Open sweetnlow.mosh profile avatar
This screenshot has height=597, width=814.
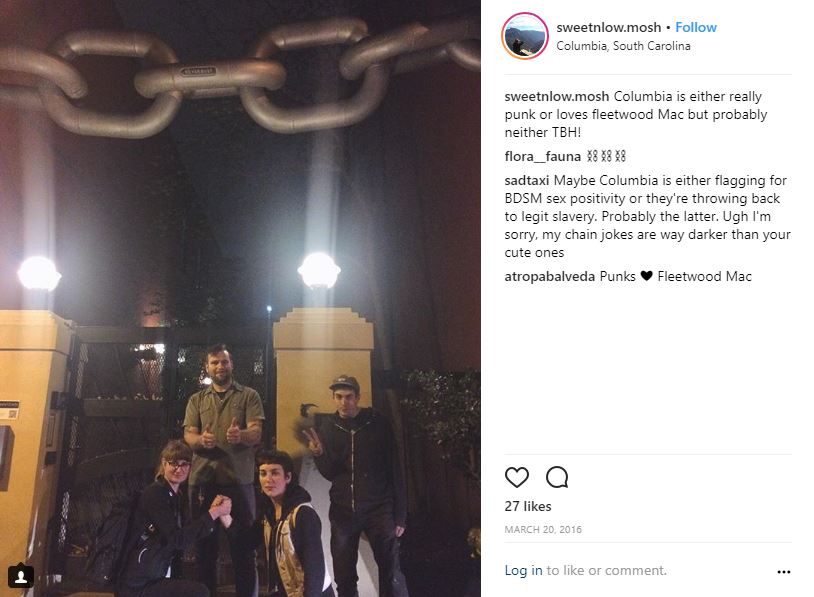(524, 36)
